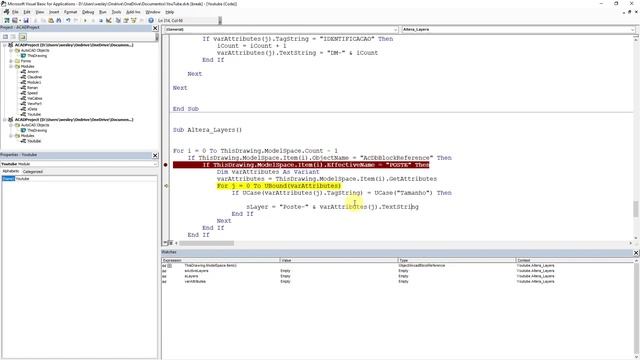Click the blue Help question-mark icon

click(151, 20)
